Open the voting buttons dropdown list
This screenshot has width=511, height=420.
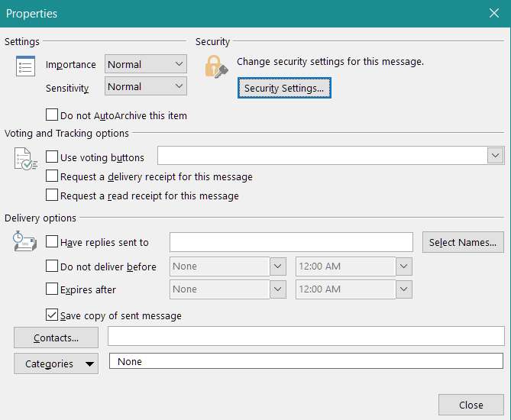tap(496, 156)
